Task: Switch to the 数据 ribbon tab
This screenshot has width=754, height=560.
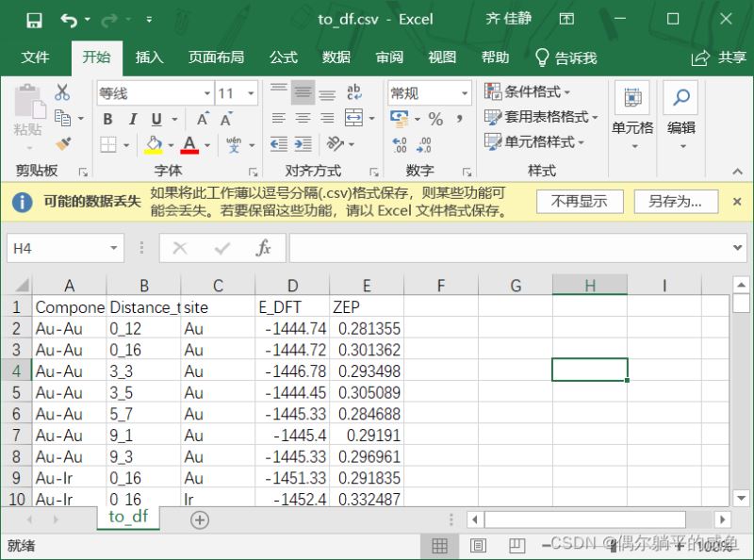Action: [x=336, y=58]
